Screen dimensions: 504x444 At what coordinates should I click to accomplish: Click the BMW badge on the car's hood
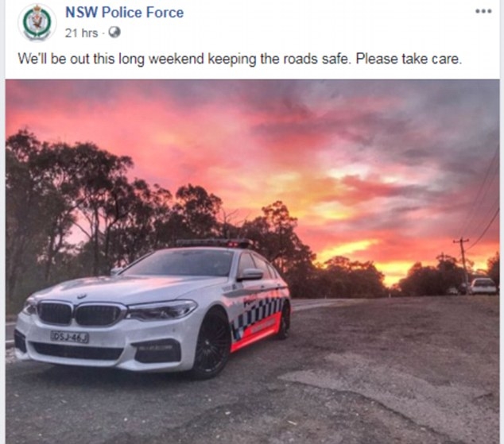tap(82, 296)
